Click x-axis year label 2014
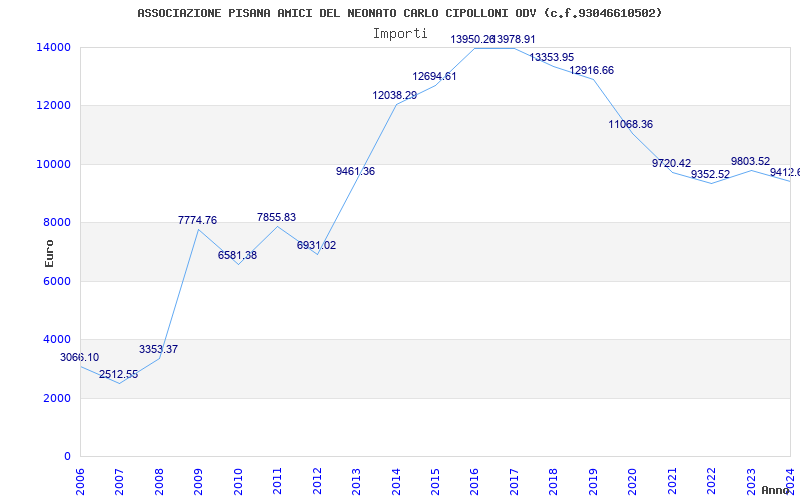 [x=395, y=481]
